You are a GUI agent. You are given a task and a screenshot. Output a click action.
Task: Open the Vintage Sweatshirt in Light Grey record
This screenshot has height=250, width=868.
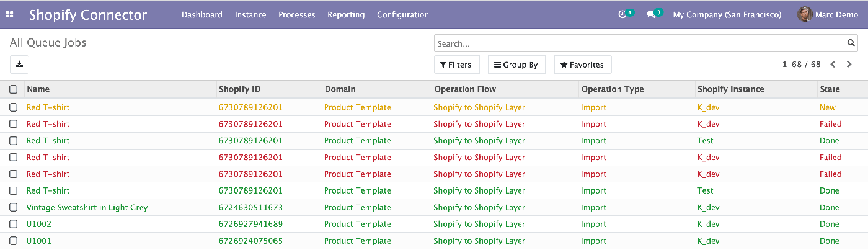coord(87,208)
